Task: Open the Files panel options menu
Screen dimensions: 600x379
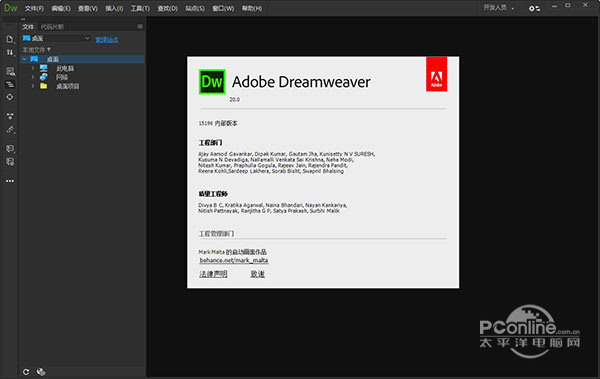Action: click(x=140, y=26)
